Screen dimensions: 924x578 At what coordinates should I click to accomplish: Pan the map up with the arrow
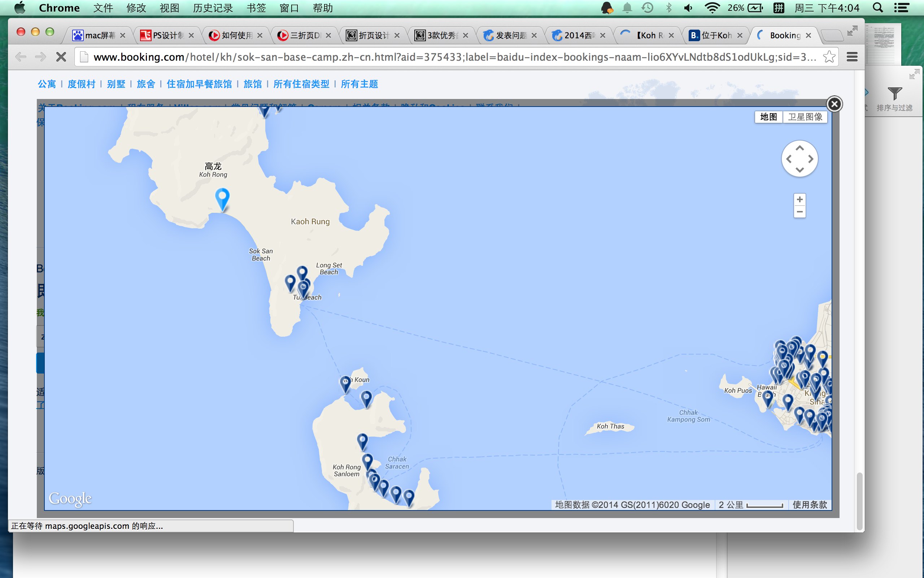click(x=799, y=148)
